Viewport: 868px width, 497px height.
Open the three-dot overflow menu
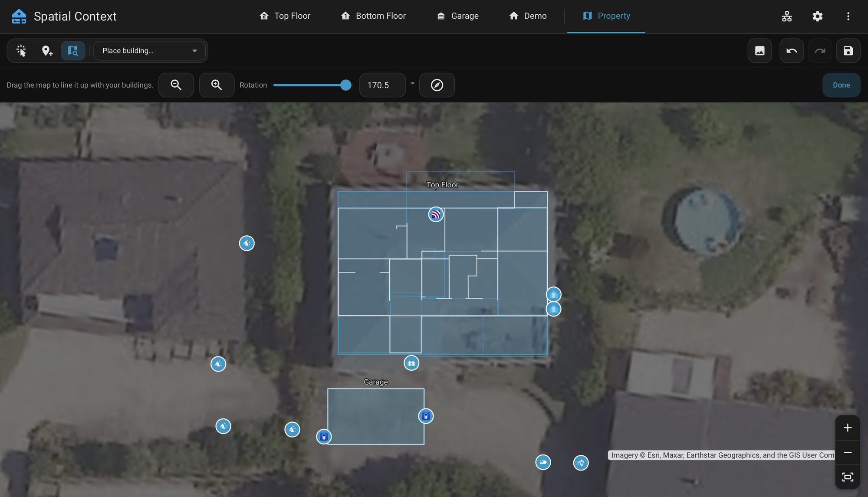848,16
